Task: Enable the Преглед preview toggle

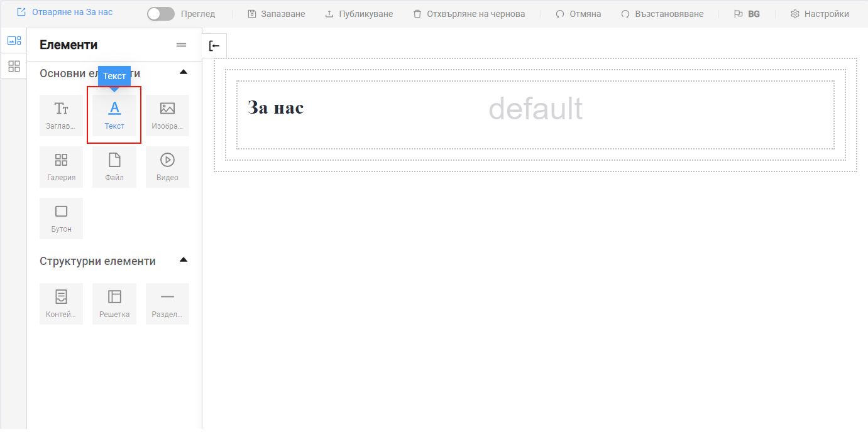Action: 160,13
